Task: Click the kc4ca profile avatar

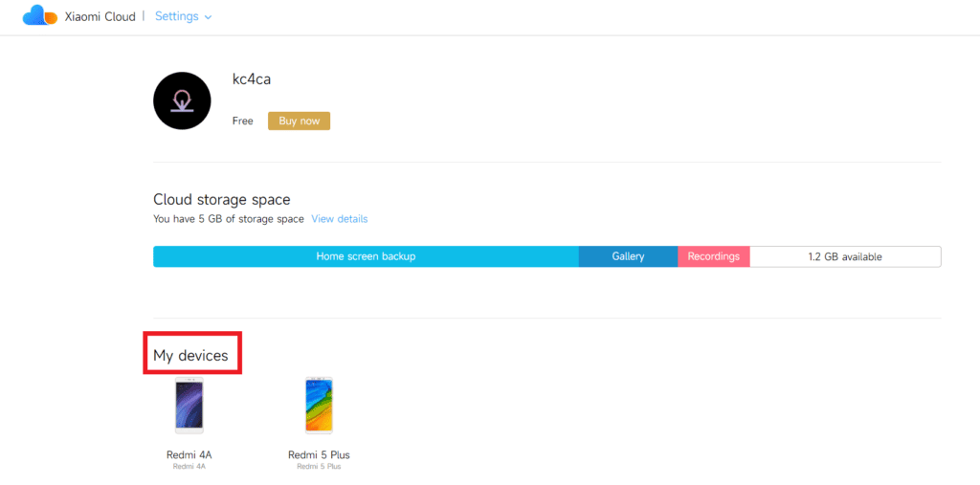Action: 182,100
